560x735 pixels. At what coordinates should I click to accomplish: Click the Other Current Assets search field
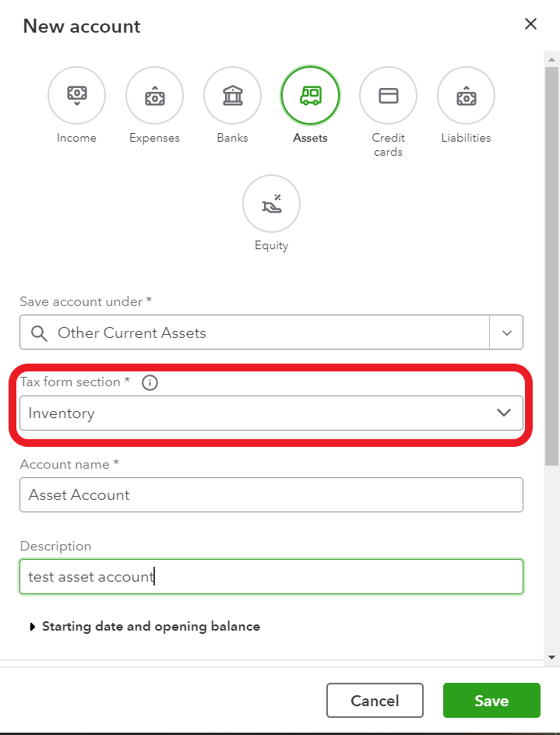(x=255, y=332)
